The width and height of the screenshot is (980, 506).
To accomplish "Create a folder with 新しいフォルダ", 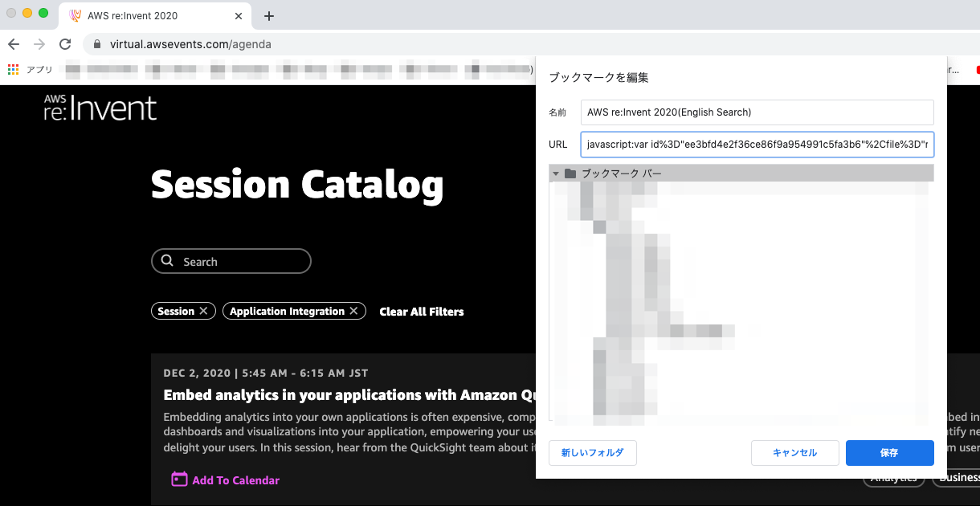I will pos(592,452).
